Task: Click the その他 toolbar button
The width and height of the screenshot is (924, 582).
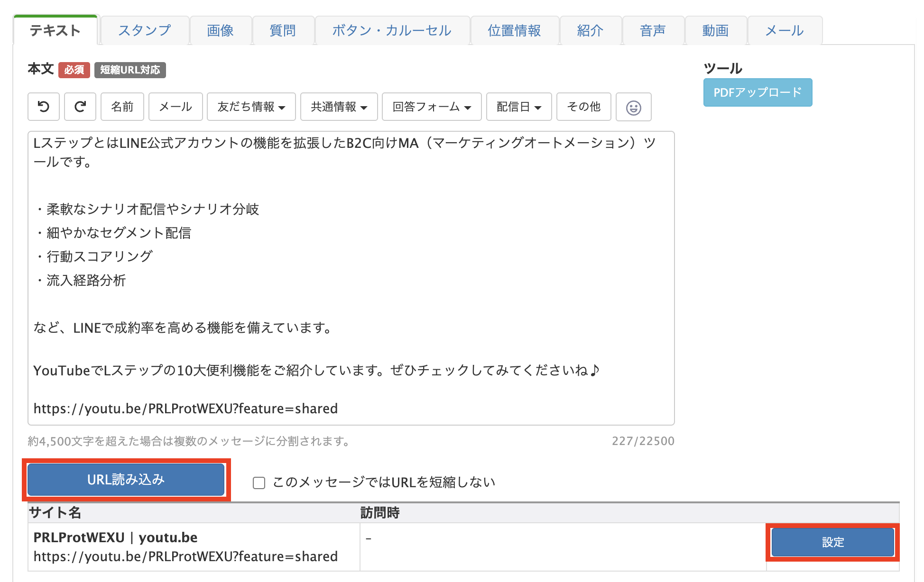Action: coord(583,107)
